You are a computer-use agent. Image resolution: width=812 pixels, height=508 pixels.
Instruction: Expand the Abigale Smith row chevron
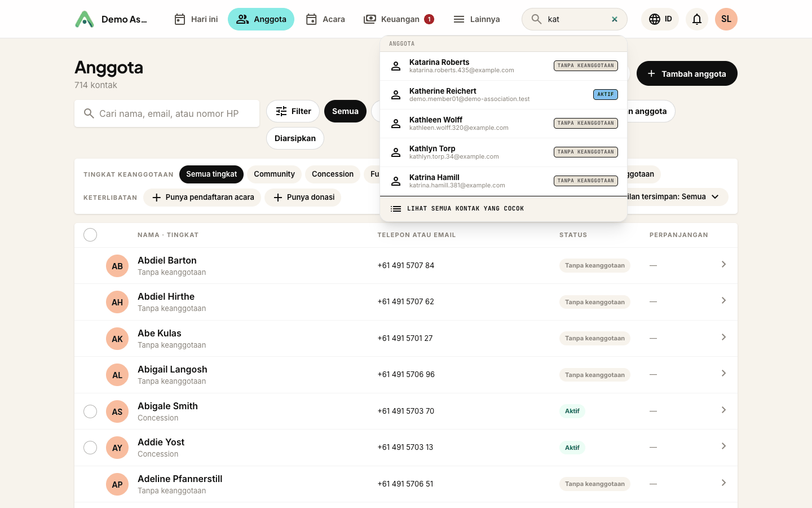click(x=723, y=410)
